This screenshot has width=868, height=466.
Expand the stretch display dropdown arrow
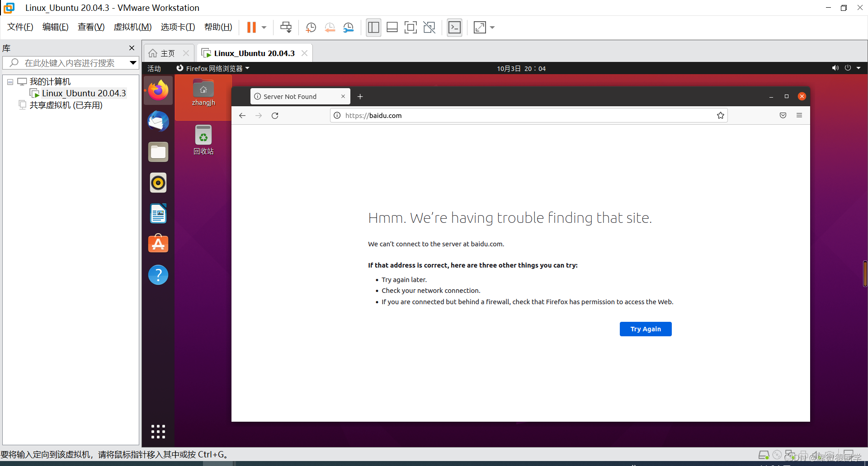point(492,28)
